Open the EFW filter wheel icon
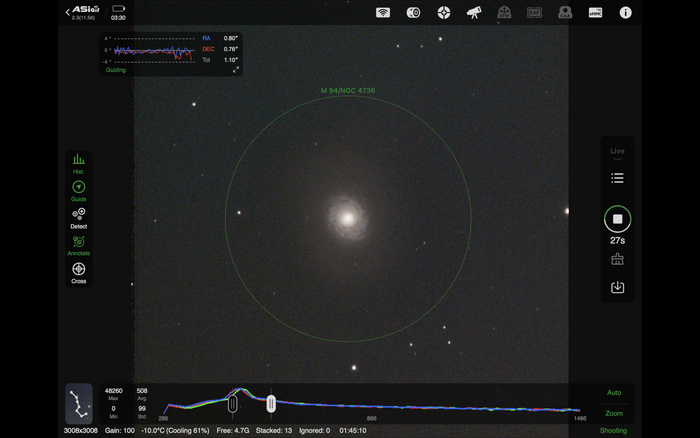This screenshot has width=700, height=438. [504, 13]
